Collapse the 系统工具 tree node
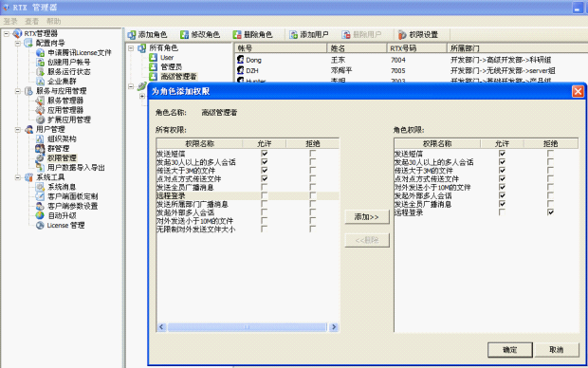This screenshot has width=588, height=368. 18,177
